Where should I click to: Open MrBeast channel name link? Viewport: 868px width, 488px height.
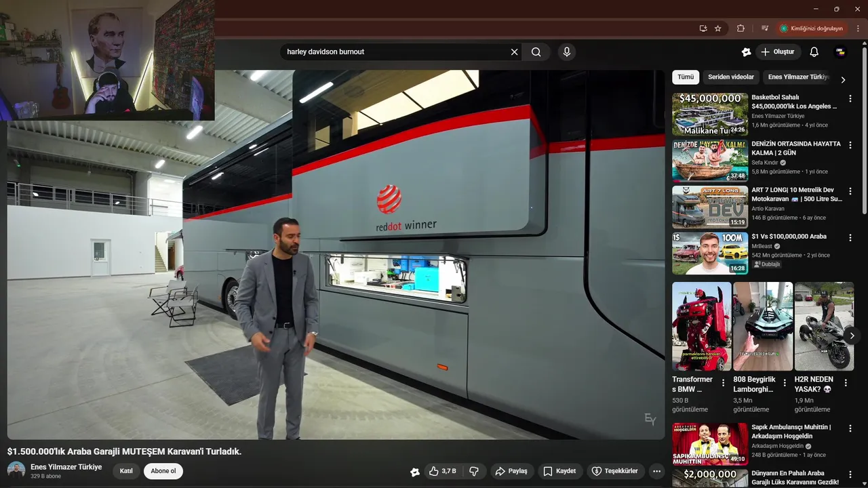coord(764,246)
